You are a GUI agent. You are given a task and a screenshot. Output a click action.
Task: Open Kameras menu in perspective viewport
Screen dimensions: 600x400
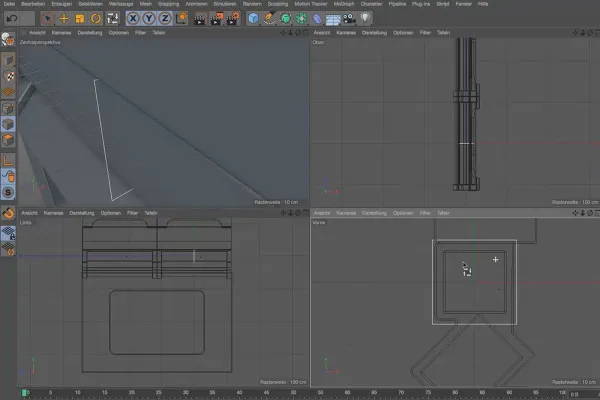[61, 33]
